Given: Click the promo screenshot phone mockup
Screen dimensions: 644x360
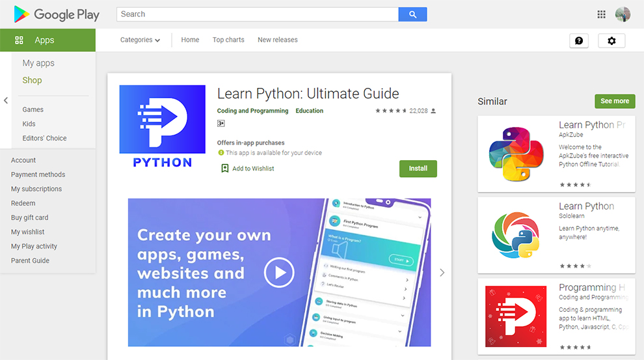Looking at the screenshot, I should [x=366, y=273].
